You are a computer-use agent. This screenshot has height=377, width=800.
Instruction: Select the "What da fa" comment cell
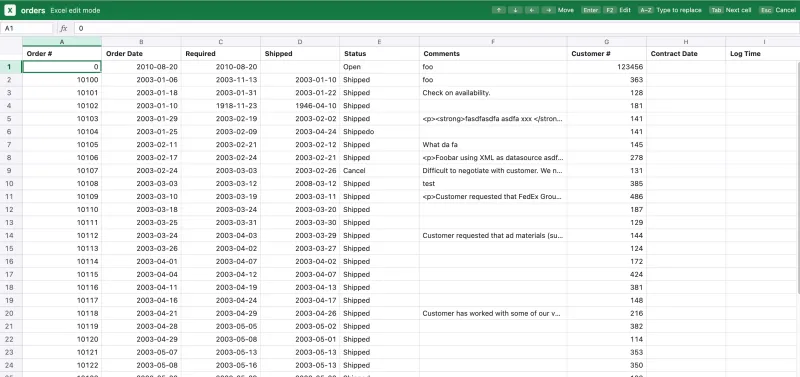pyautogui.click(x=493, y=144)
